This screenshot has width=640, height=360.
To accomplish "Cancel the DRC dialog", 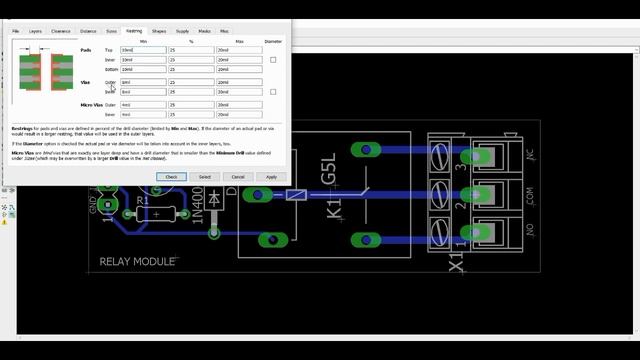I will (x=238, y=177).
